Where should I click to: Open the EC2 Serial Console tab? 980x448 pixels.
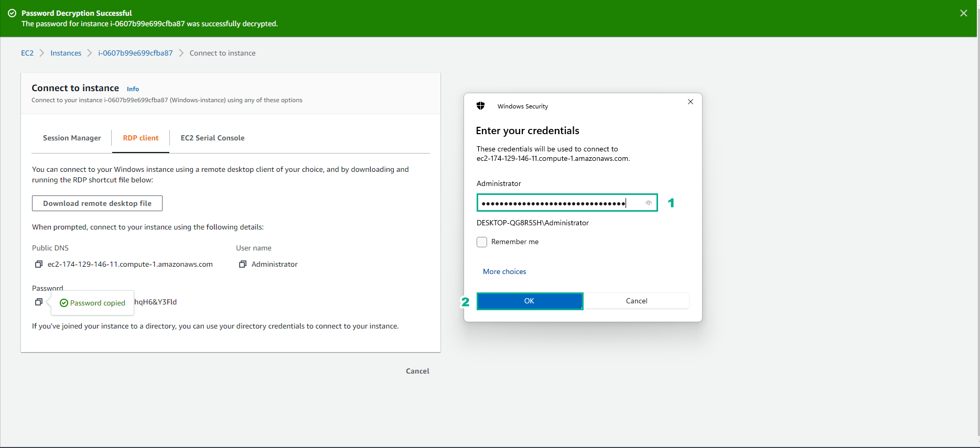pos(212,138)
